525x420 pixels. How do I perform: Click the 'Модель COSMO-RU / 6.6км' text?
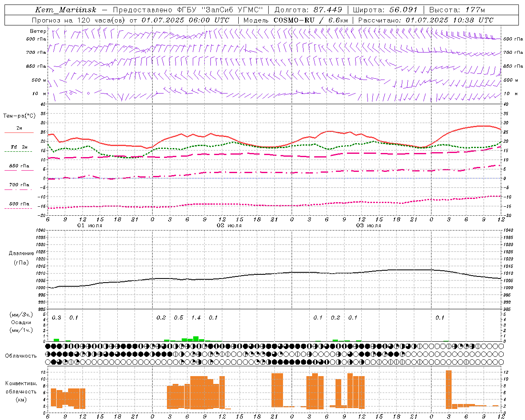pyautogui.click(x=295, y=20)
